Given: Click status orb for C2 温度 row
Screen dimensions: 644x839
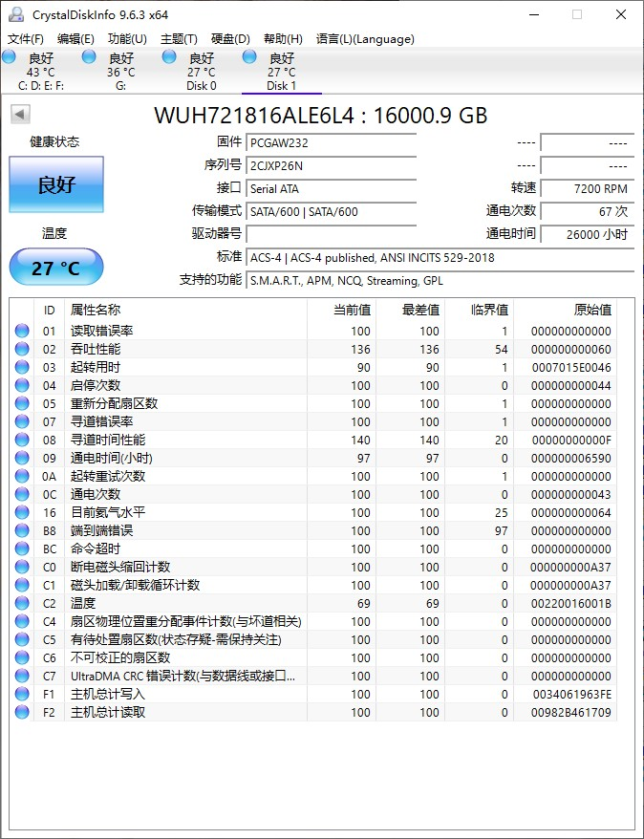Looking at the screenshot, I should (x=22, y=604).
